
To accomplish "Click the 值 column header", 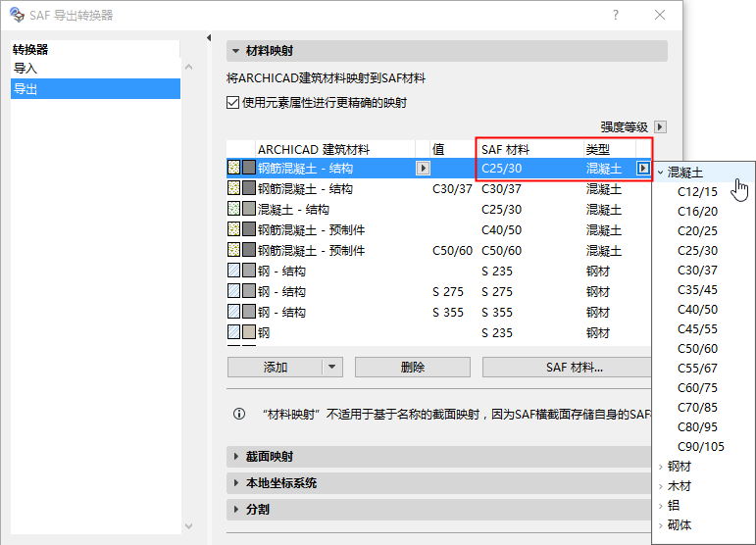I will coord(453,149).
